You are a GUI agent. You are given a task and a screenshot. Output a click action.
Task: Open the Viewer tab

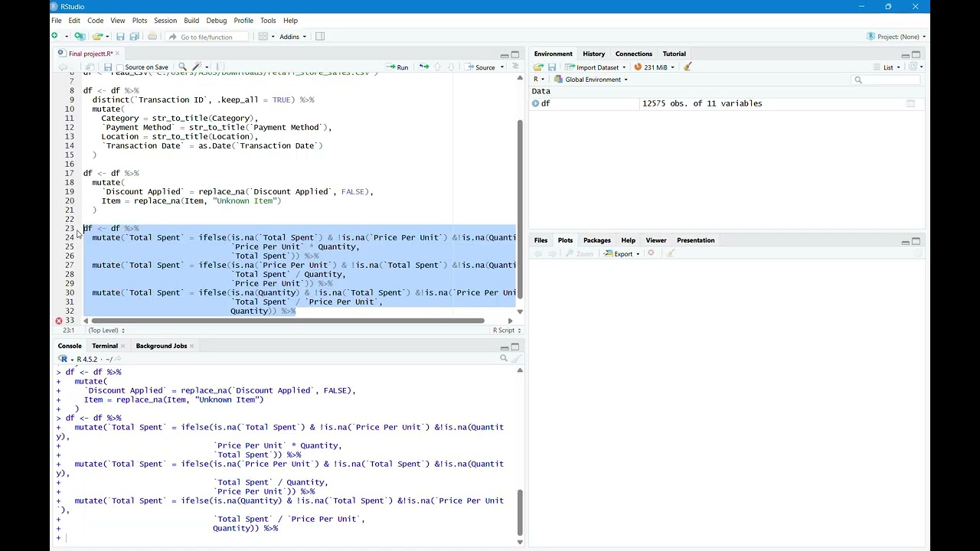click(656, 240)
